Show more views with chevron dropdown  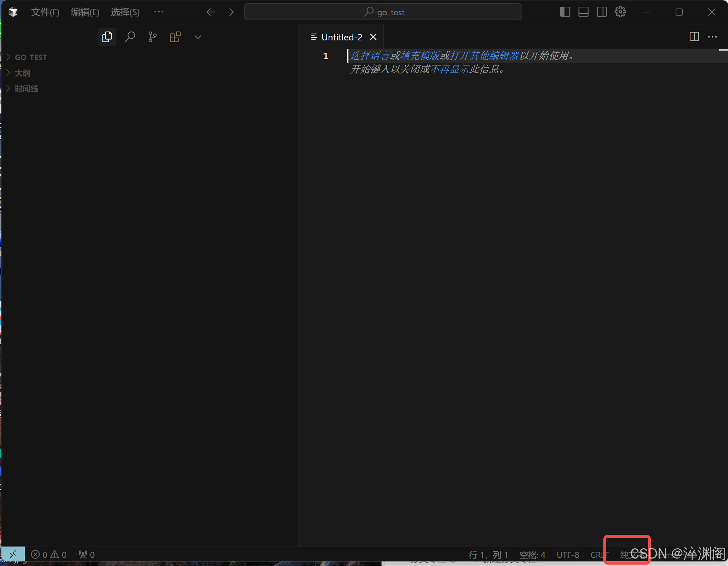198,37
